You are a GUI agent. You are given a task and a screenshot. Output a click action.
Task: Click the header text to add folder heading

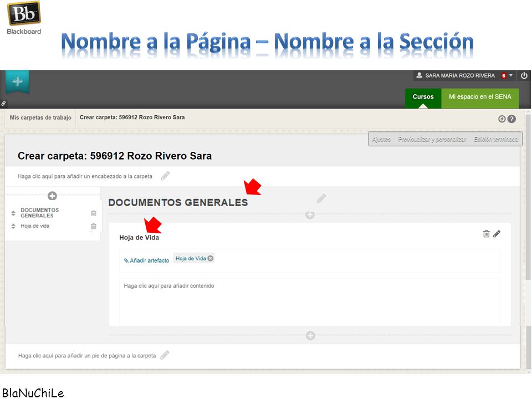click(x=85, y=176)
